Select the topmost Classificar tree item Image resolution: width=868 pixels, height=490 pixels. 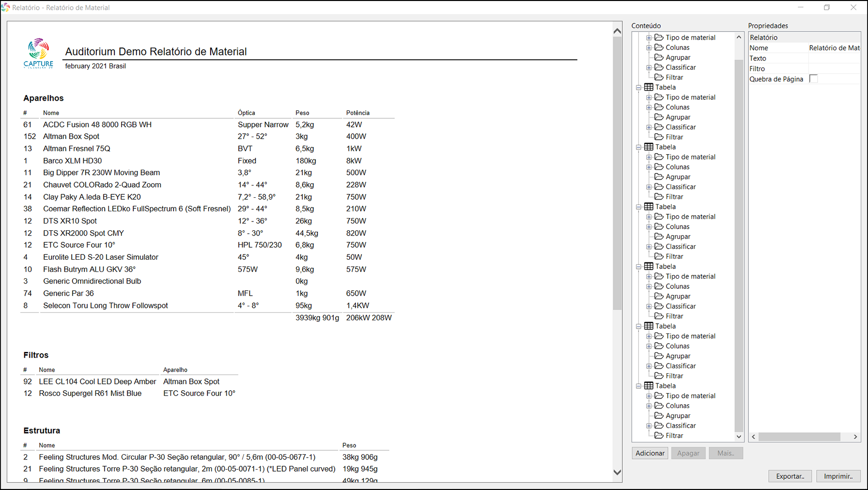[x=681, y=67]
